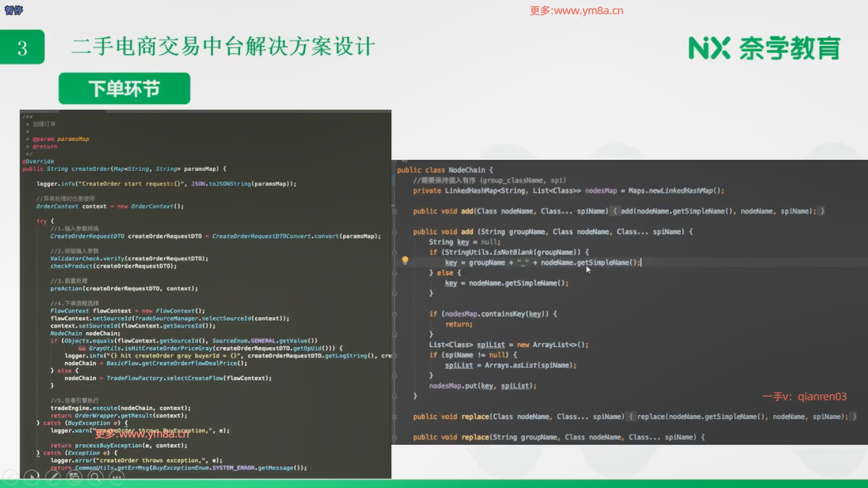Click the 暂停 pause label
This screenshot has width=868, height=488.
(14, 10)
